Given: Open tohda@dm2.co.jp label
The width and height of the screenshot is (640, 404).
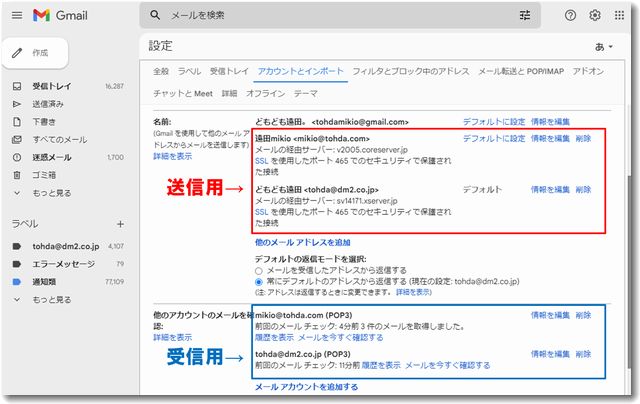Looking at the screenshot, I should [67, 246].
